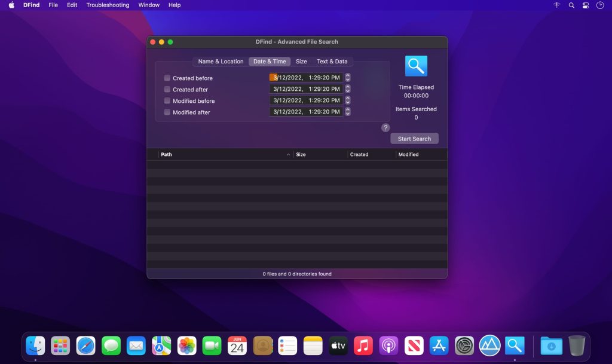Viewport: 612px width, 364px height.
Task: Open the App Store from the Dock
Action: click(x=439, y=345)
